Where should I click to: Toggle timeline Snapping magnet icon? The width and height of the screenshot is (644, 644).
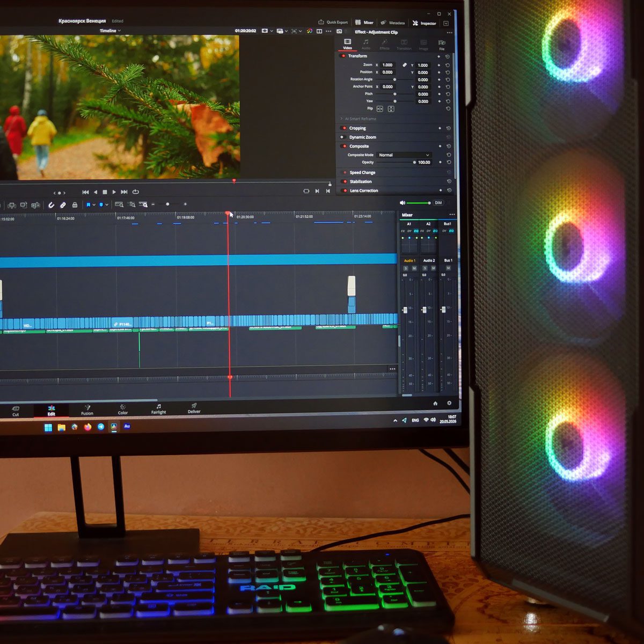[52, 205]
